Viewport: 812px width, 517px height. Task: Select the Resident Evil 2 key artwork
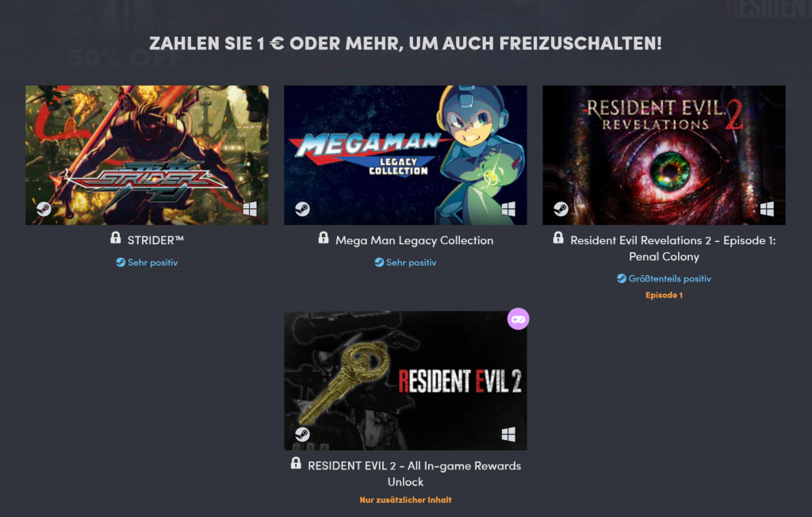point(405,381)
